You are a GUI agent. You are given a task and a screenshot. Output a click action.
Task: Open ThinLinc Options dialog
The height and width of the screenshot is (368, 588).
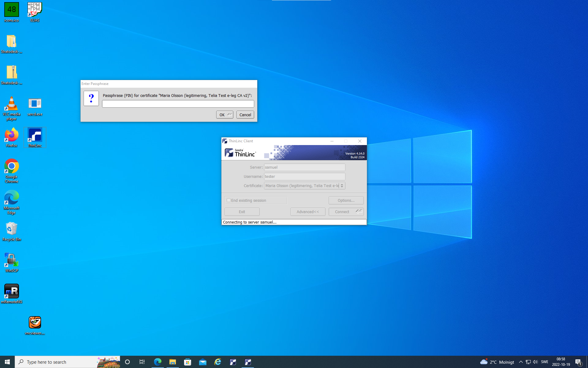click(x=346, y=200)
